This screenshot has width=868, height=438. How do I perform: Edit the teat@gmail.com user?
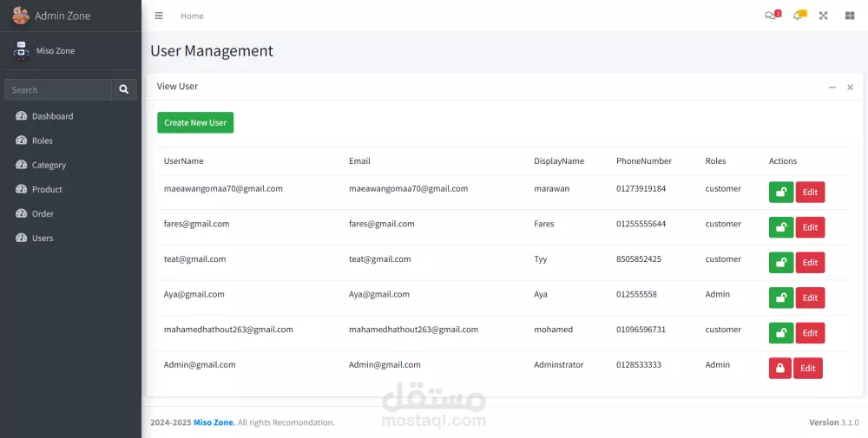811,263
